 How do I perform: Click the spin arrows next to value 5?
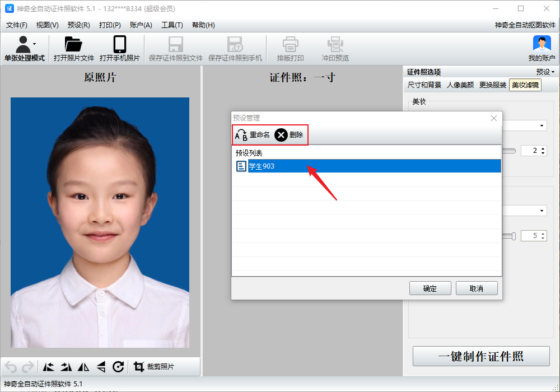(x=543, y=236)
